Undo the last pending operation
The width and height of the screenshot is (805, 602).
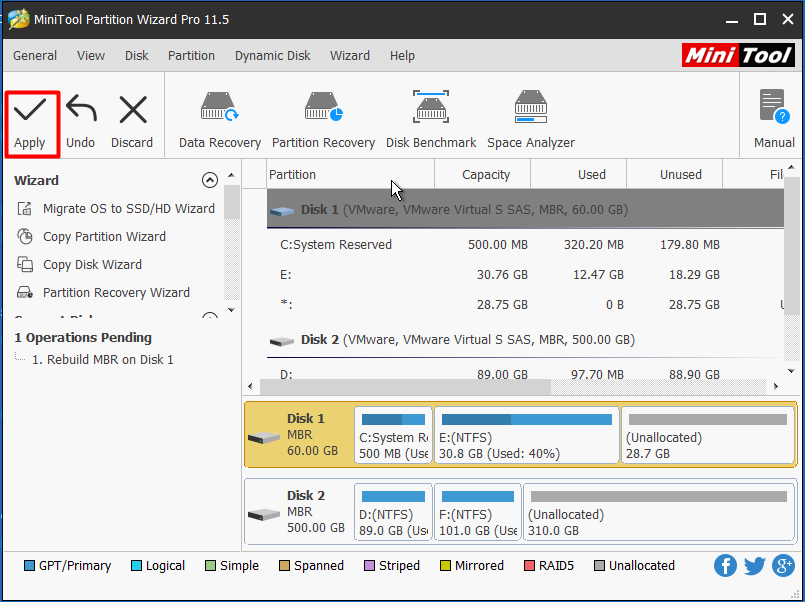[x=81, y=123]
